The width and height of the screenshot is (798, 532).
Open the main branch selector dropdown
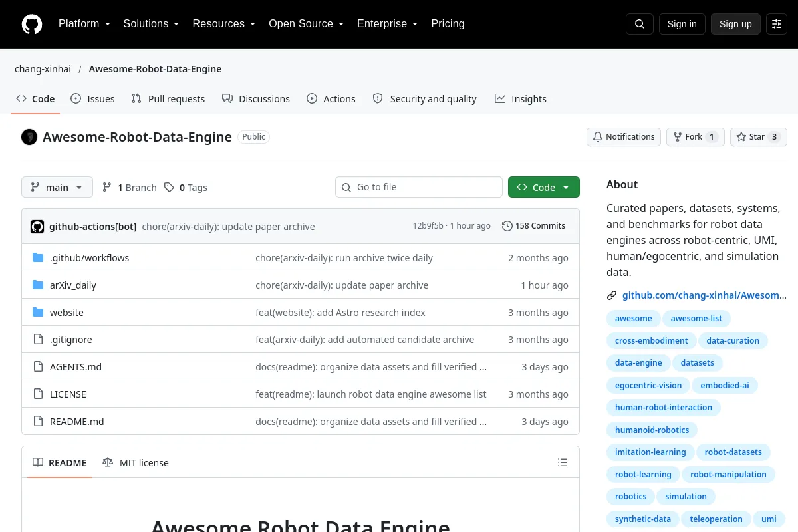click(x=57, y=188)
